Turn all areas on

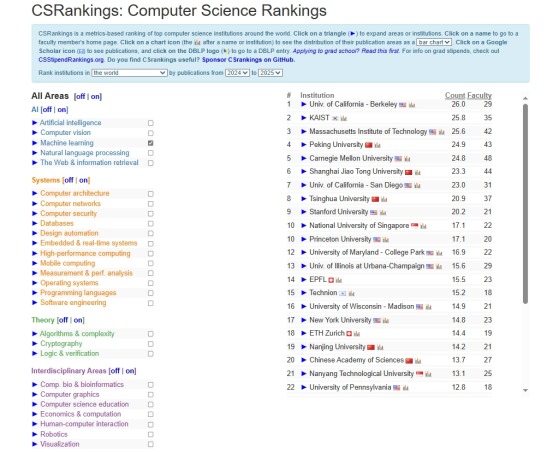(95, 96)
